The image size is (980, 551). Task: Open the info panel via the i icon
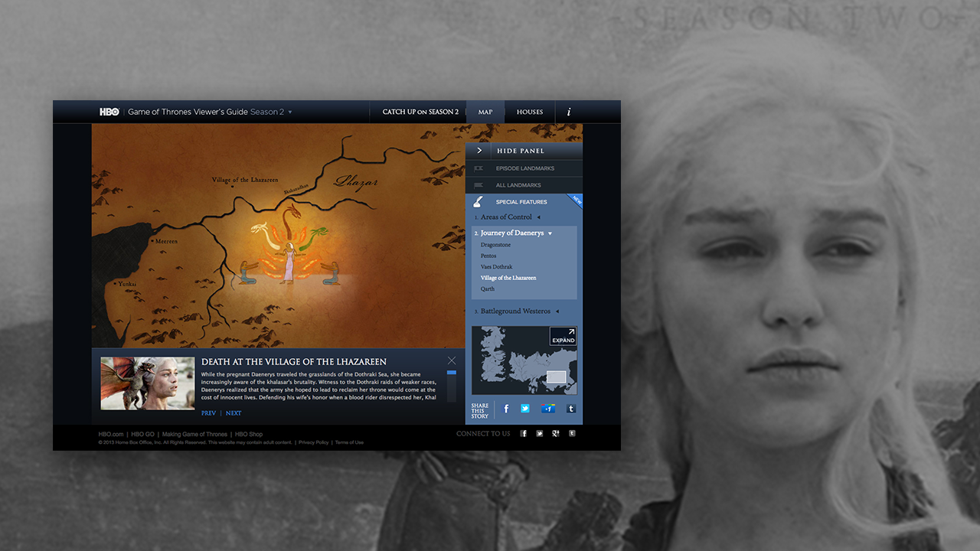[568, 112]
